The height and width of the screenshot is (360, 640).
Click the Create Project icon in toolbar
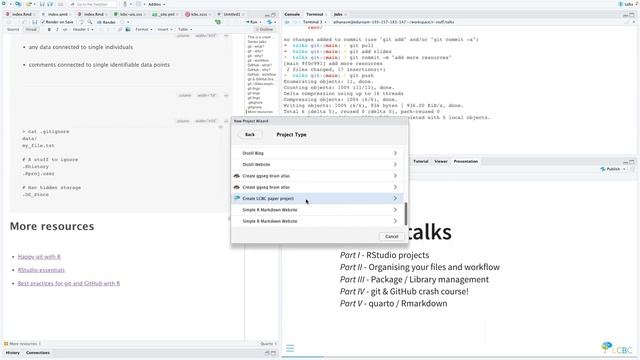tap(18, 4)
